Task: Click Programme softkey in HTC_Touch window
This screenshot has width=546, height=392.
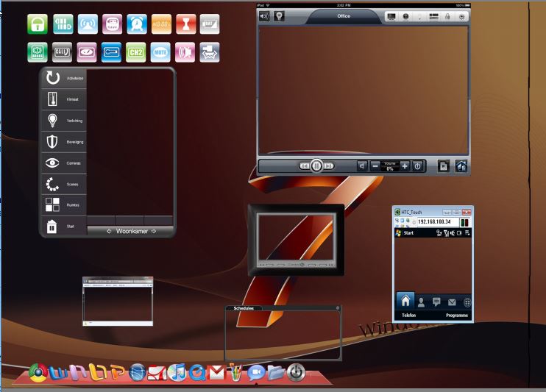Action: click(457, 315)
